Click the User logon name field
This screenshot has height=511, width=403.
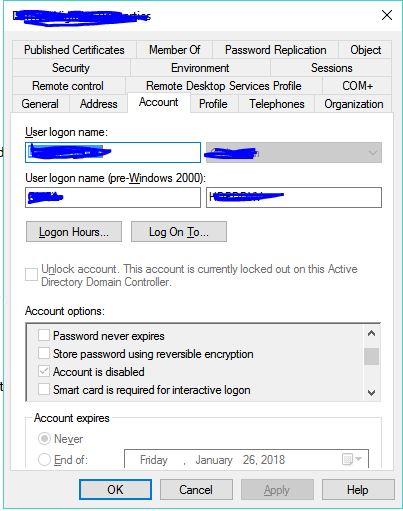(x=113, y=153)
